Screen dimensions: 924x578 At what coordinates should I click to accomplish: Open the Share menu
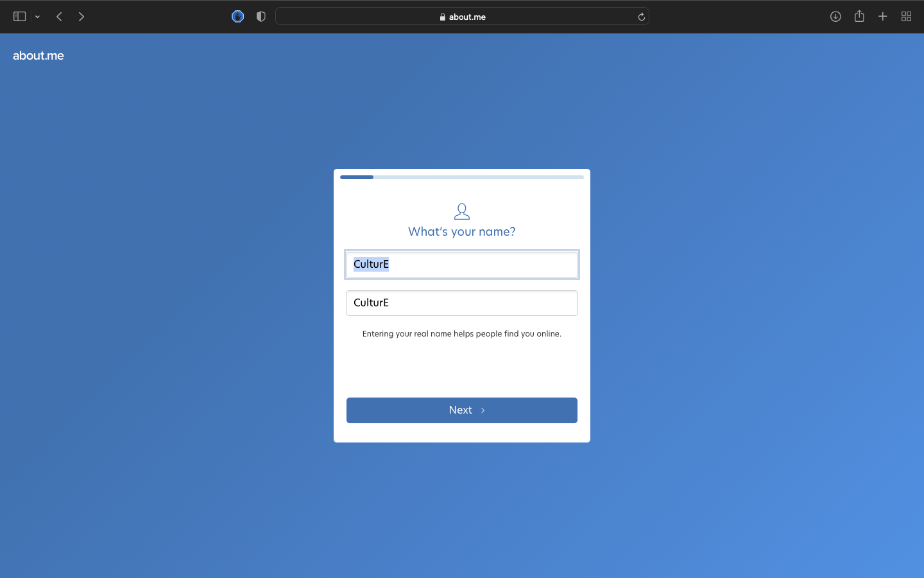pos(859,17)
